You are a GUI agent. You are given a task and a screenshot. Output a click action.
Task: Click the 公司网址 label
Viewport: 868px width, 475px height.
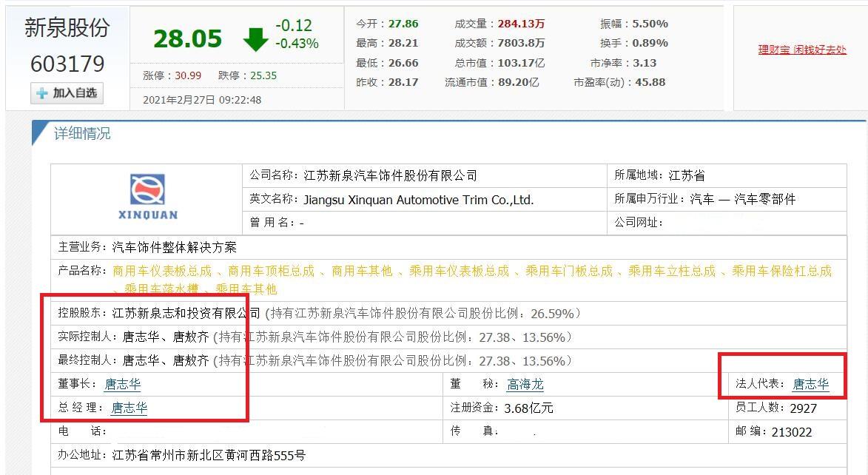(639, 223)
